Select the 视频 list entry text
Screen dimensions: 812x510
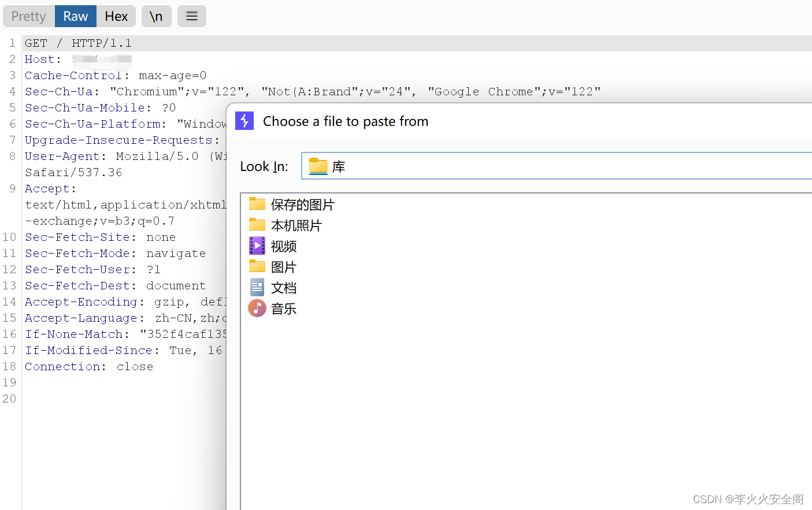tap(284, 247)
